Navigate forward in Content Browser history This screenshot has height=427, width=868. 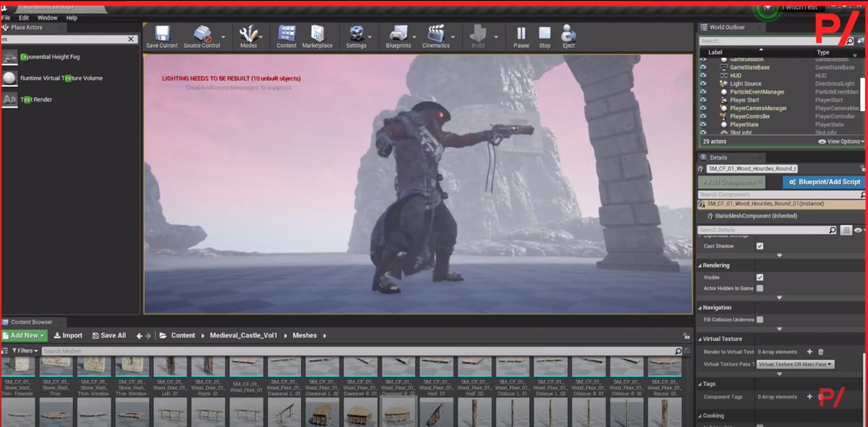click(x=149, y=335)
